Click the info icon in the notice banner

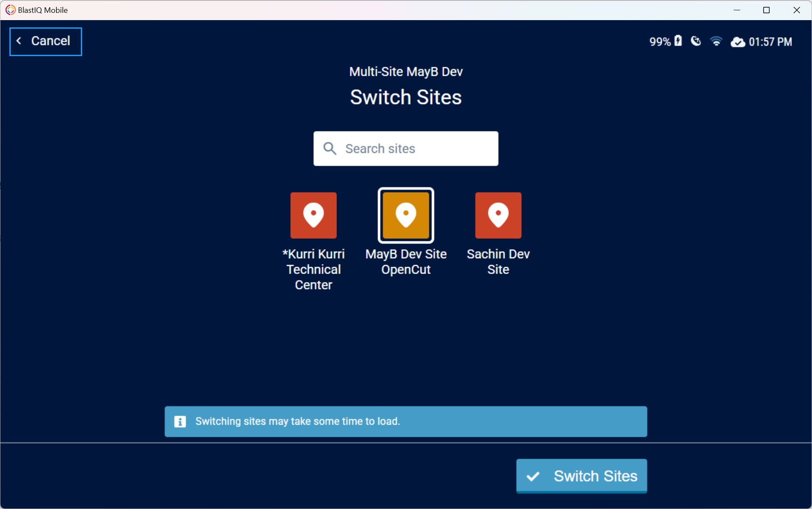180,422
